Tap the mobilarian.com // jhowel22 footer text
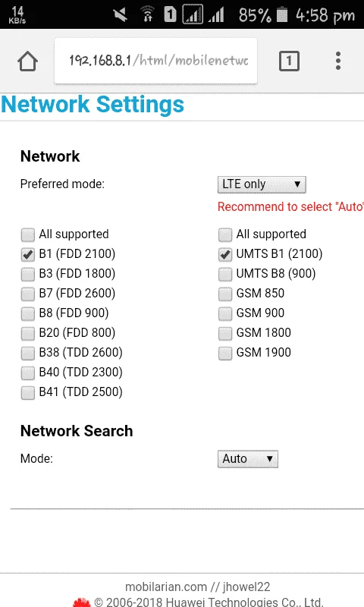Screen dimensions: 364x607 coord(198,587)
